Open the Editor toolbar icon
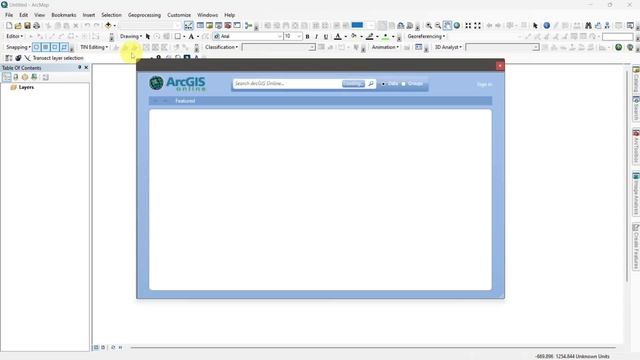Viewport: 640px width, 360px height. (x=189, y=26)
